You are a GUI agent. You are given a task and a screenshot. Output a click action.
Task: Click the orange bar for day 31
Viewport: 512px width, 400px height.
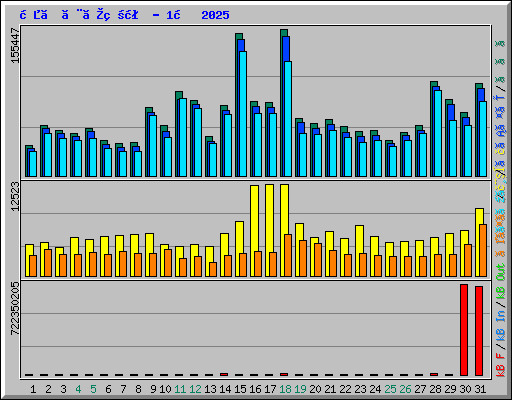tap(483, 250)
